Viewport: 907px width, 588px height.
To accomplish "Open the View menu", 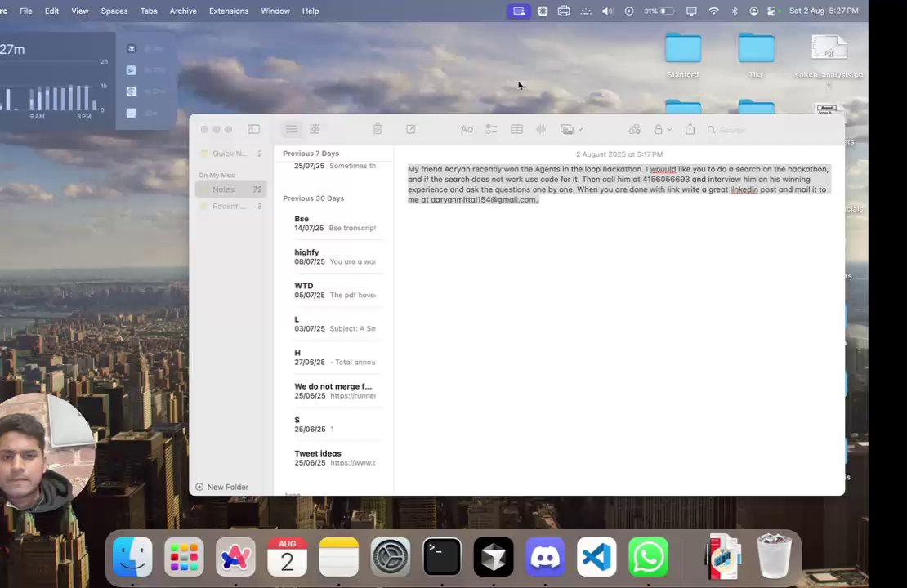I will click(80, 11).
